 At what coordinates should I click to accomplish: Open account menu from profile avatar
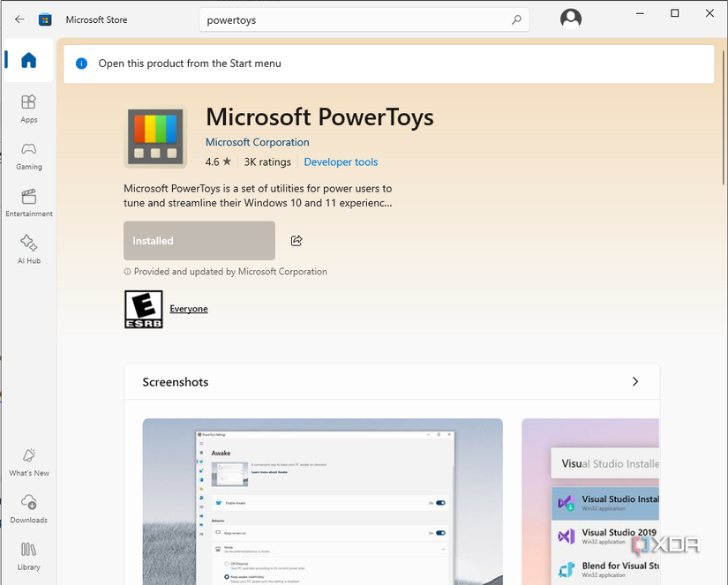coord(570,18)
